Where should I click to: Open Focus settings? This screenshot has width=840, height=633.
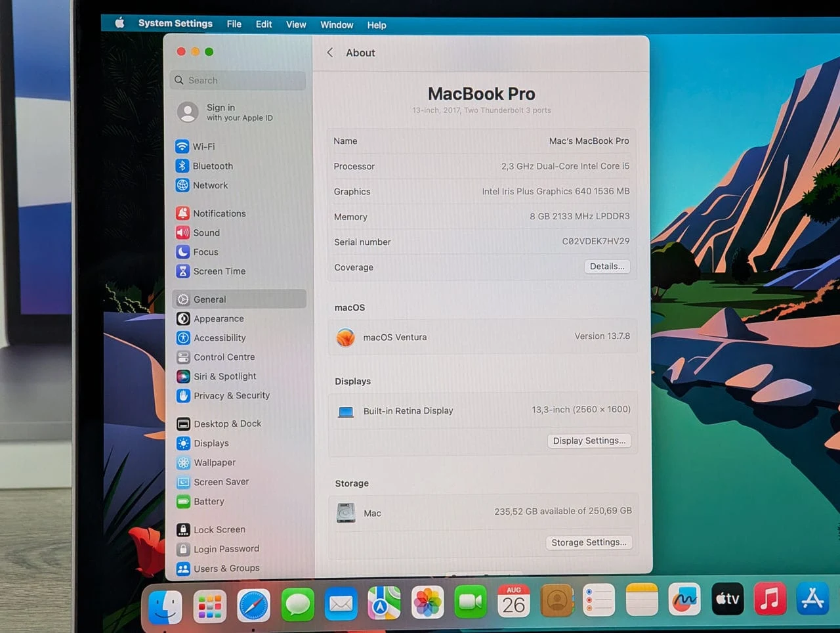click(197, 251)
